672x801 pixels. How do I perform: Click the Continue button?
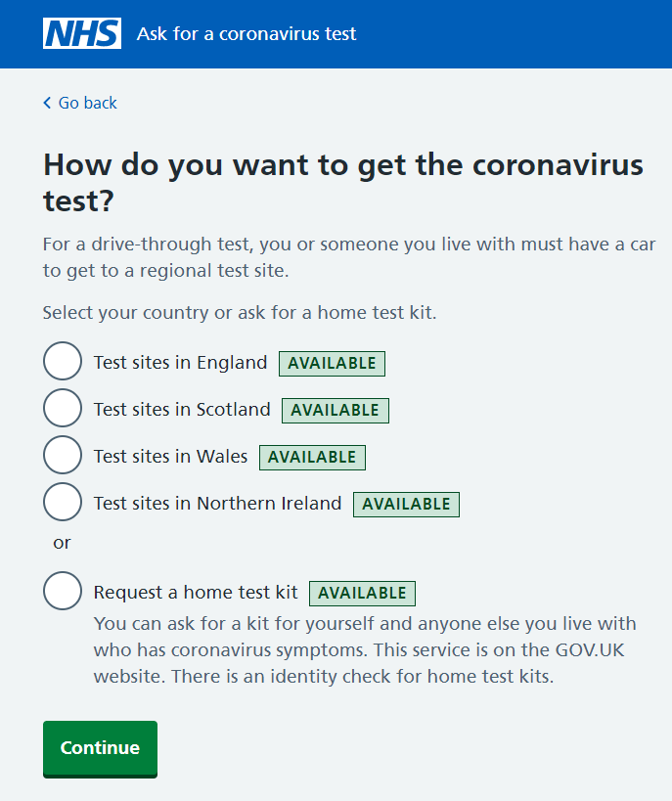point(99,748)
